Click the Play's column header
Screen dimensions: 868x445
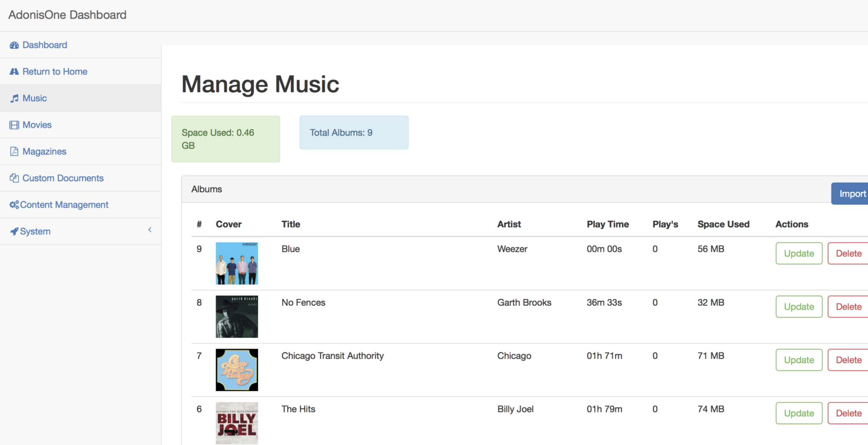665,224
